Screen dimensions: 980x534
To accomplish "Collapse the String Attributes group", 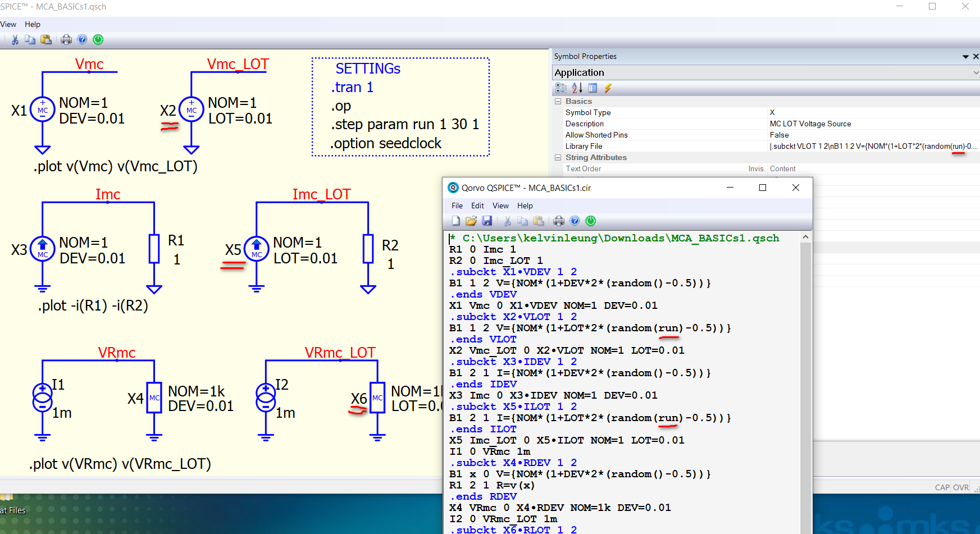I will click(x=558, y=158).
